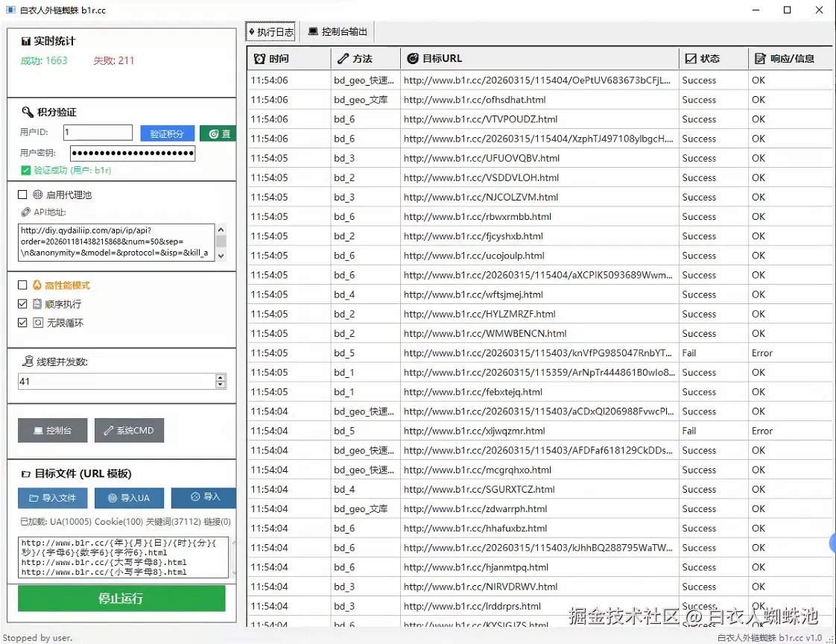
Task: Click the partially hidden 导入 button
Action: pyautogui.click(x=203, y=498)
